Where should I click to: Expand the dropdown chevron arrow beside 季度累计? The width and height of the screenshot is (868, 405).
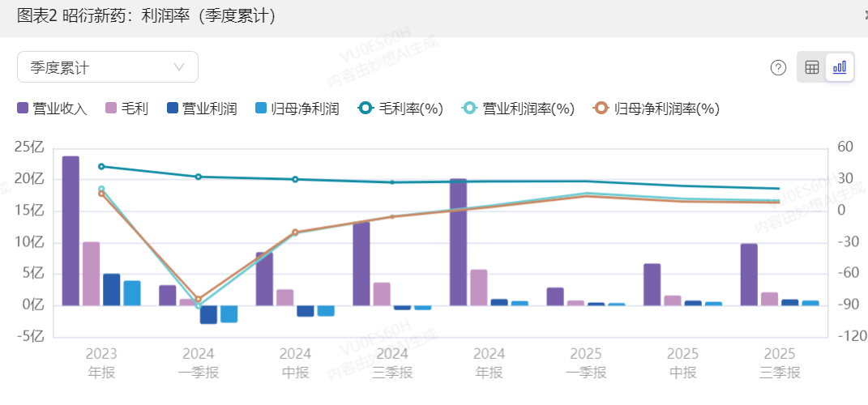[x=179, y=67]
